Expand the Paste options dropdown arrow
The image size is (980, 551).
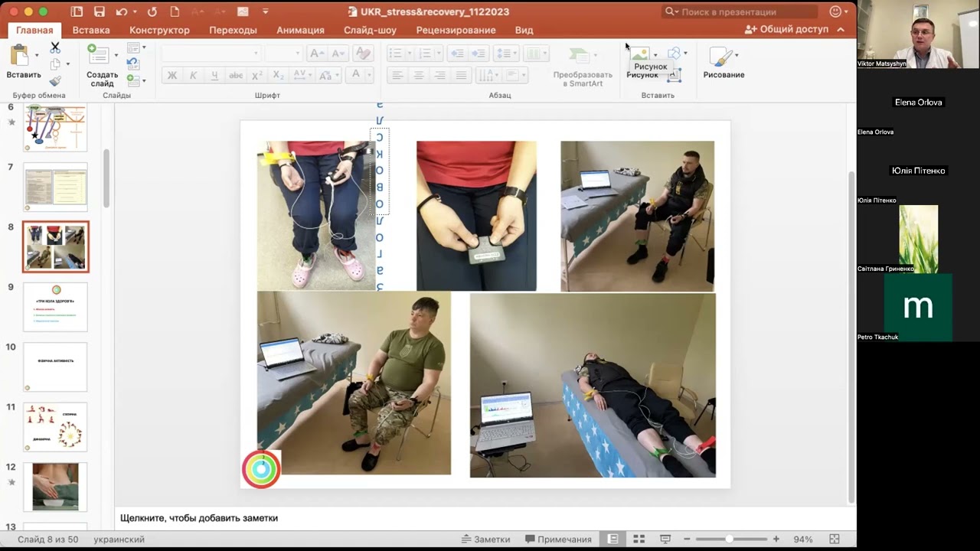(37, 55)
